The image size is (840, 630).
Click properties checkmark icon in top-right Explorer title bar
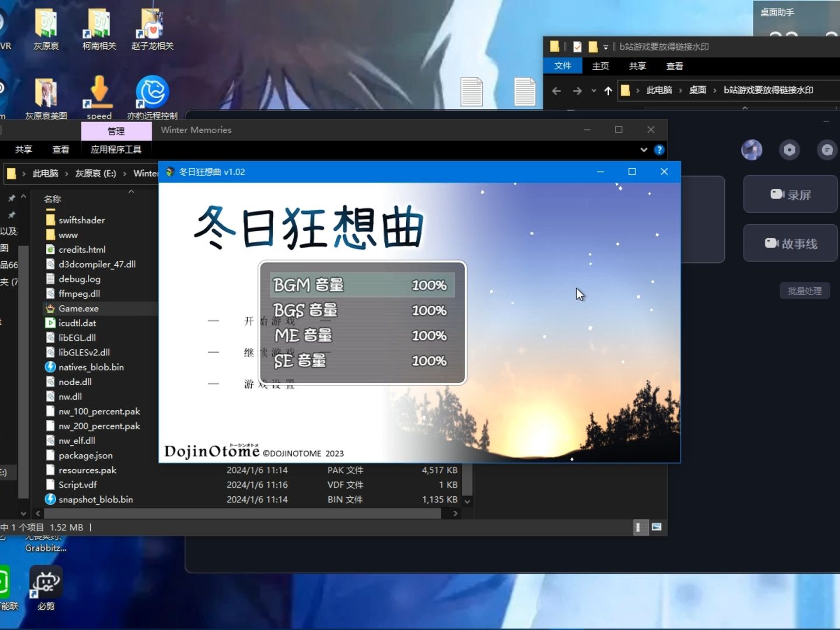click(x=577, y=47)
